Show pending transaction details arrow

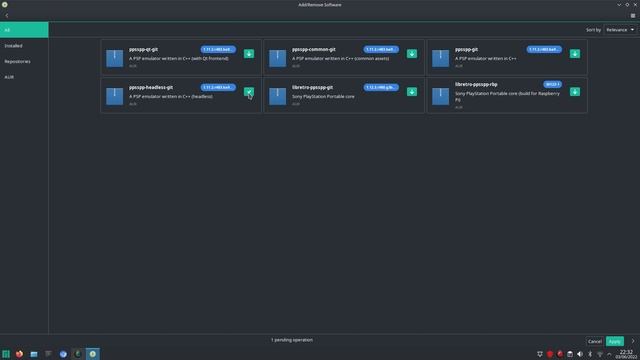pos(633,341)
